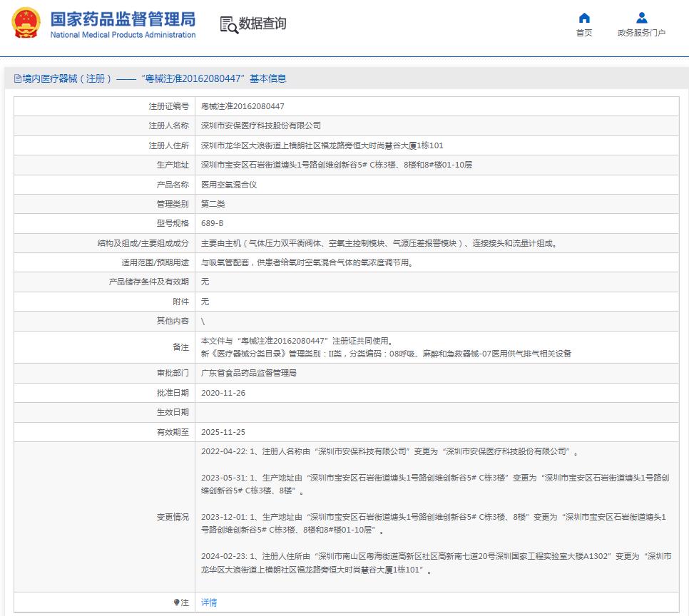Select the registration number 粤械注准20162080447 cell
The height and width of the screenshot is (616, 689).
tap(243, 105)
